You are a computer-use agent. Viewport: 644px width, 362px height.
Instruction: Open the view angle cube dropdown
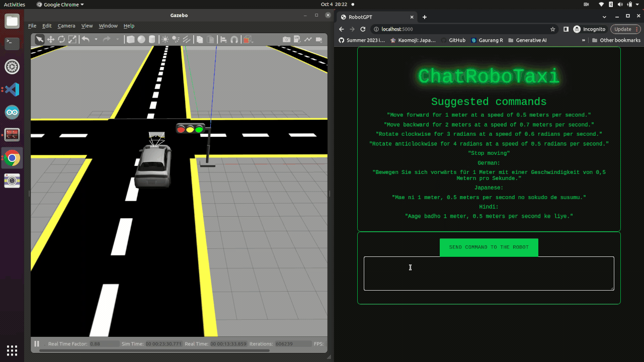pyautogui.click(x=247, y=40)
